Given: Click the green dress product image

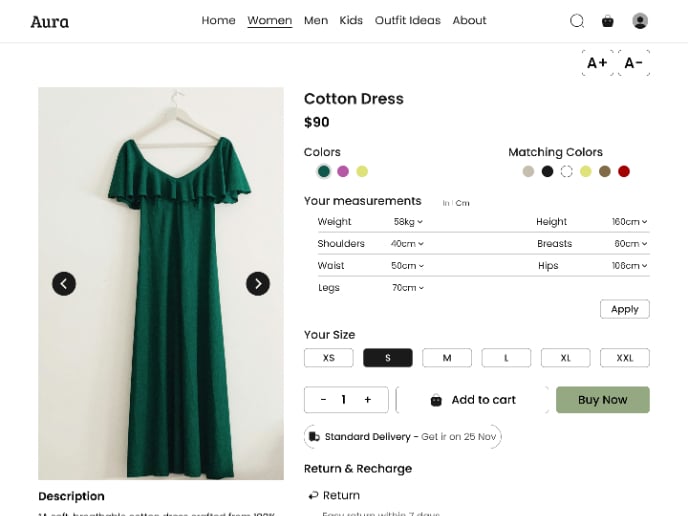Looking at the screenshot, I should tap(161, 283).
